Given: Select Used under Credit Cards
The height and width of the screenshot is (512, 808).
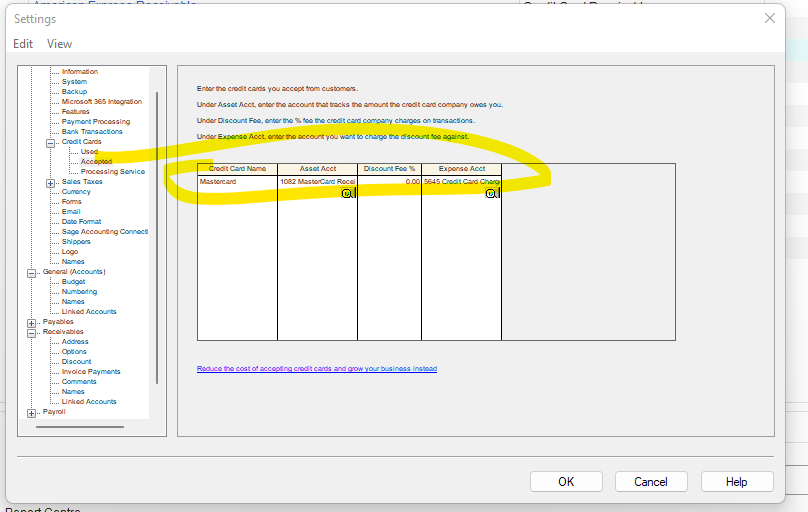Looking at the screenshot, I should pos(89,151).
